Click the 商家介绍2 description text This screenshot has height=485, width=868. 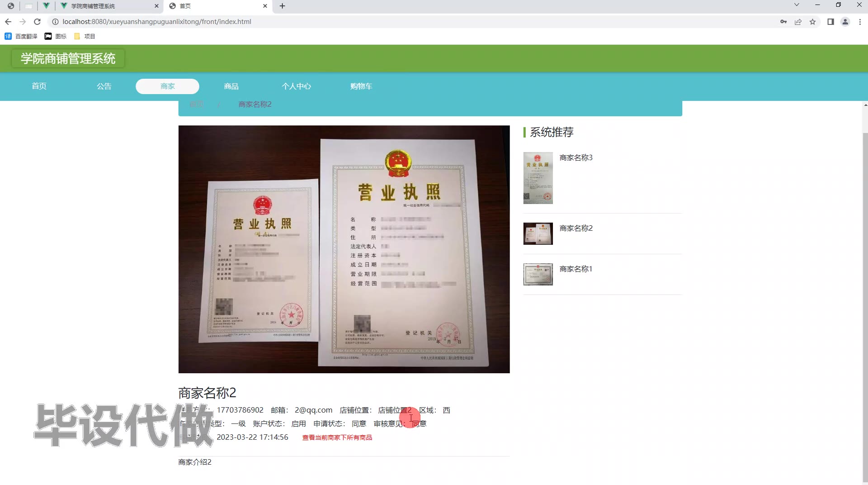[x=195, y=462]
